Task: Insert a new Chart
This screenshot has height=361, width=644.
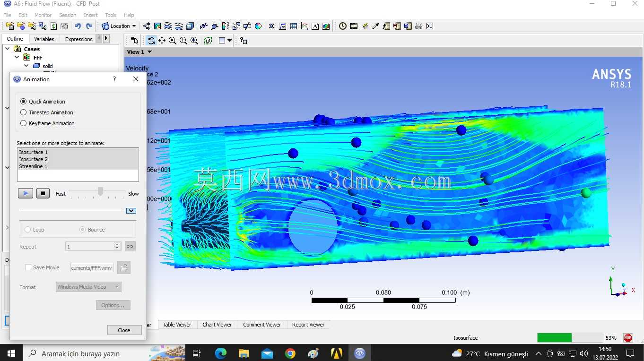Action: pyautogui.click(x=304, y=26)
